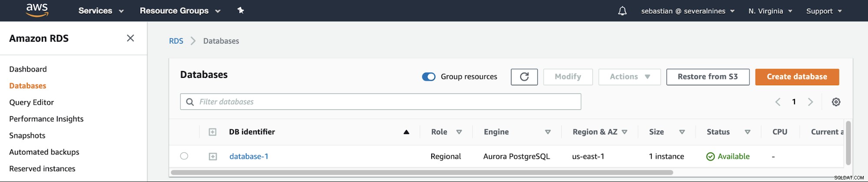The image size is (868, 182).
Task: Expand the database-1 row
Action: [x=213, y=156]
